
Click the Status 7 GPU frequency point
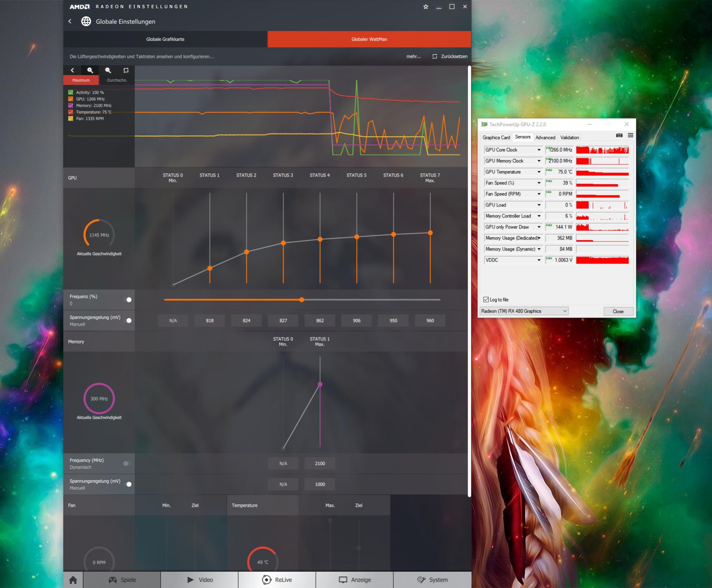click(x=430, y=233)
